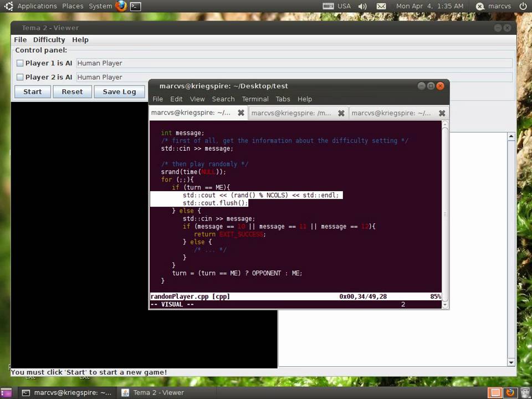Click the Viewer log scrollbar up arrow
The height and width of the screenshot is (399, 532).
511,136
